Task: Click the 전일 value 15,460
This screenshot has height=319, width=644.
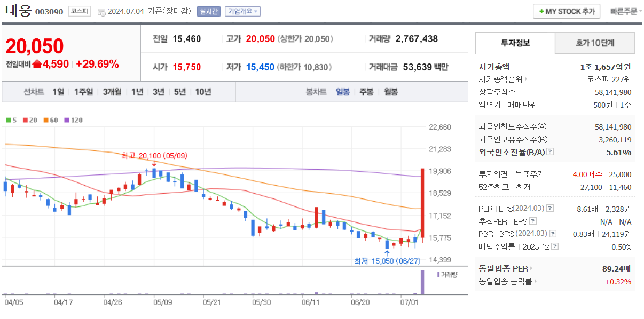Action: (187, 38)
